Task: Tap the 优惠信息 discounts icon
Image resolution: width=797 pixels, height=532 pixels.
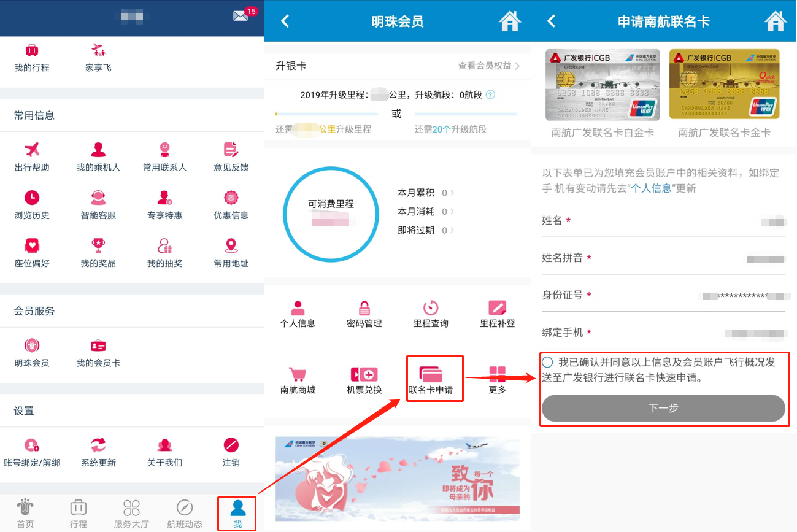Action: click(230, 204)
